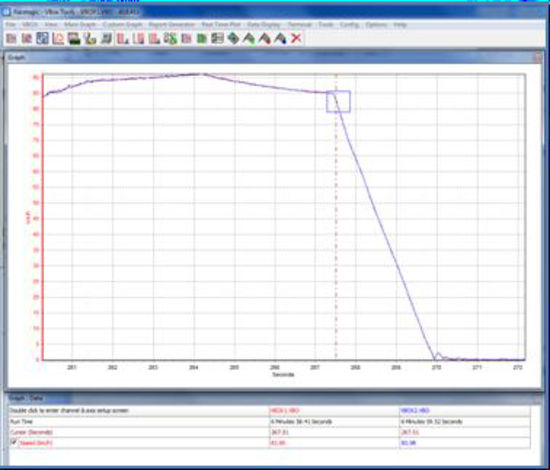Open the VBOX menu

click(x=30, y=25)
